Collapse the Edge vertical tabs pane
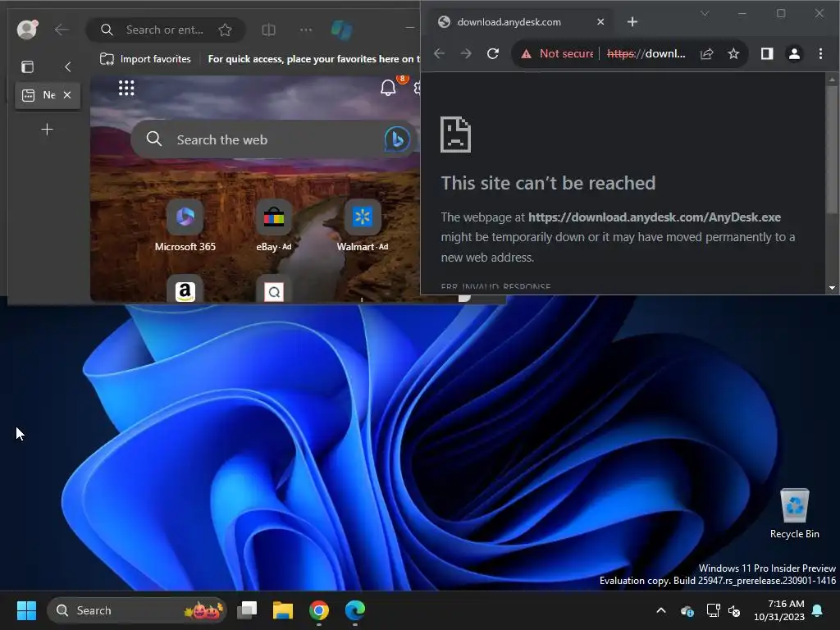This screenshot has height=630, width=840. pyautogui.click(x=67, y=66)
